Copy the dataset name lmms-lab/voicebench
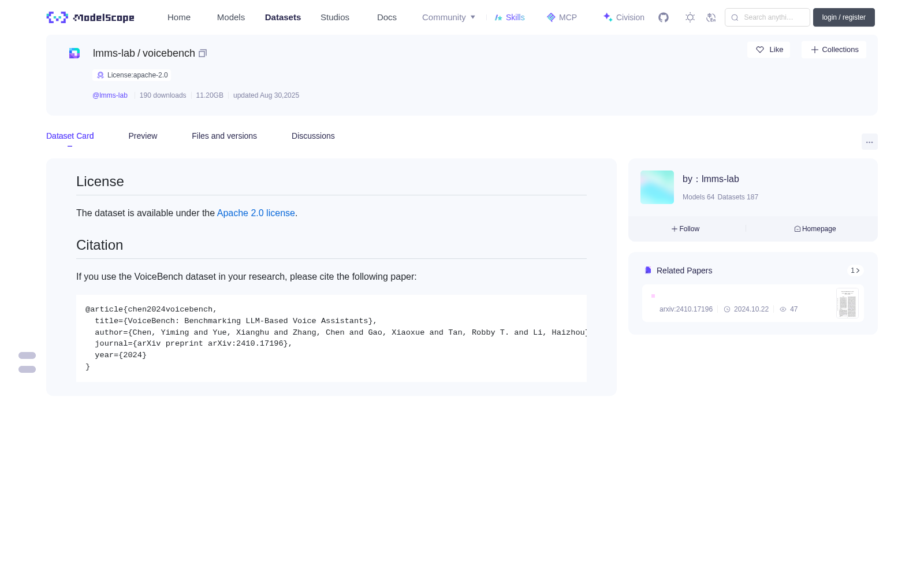924x578 pixels. coord(203,53)
